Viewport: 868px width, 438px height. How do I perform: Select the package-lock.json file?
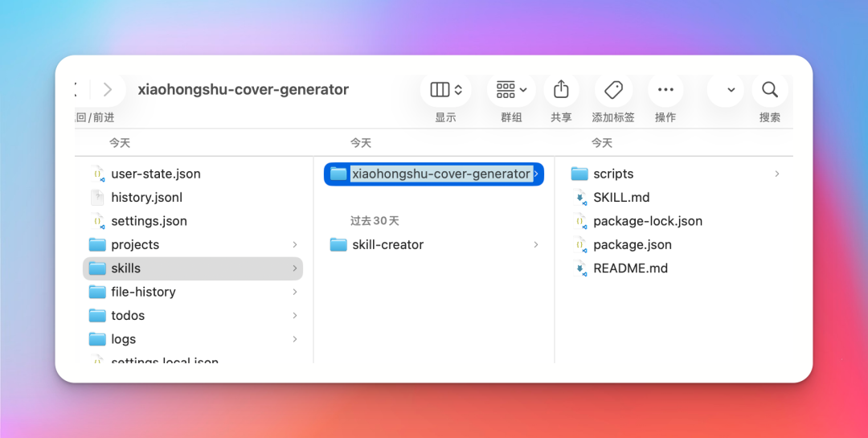click(x=647, y=221)
